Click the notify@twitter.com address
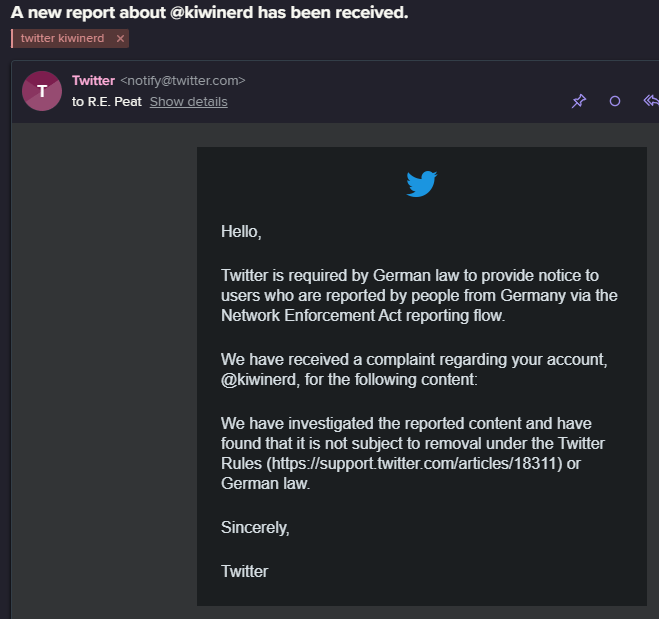The height and width of the screenshot is (619, 659). [183, 81]
